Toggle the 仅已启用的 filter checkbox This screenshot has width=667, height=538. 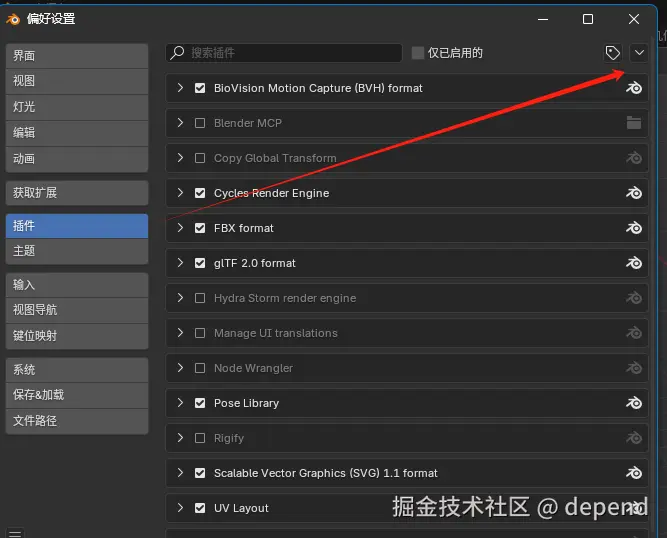point(418,53)
